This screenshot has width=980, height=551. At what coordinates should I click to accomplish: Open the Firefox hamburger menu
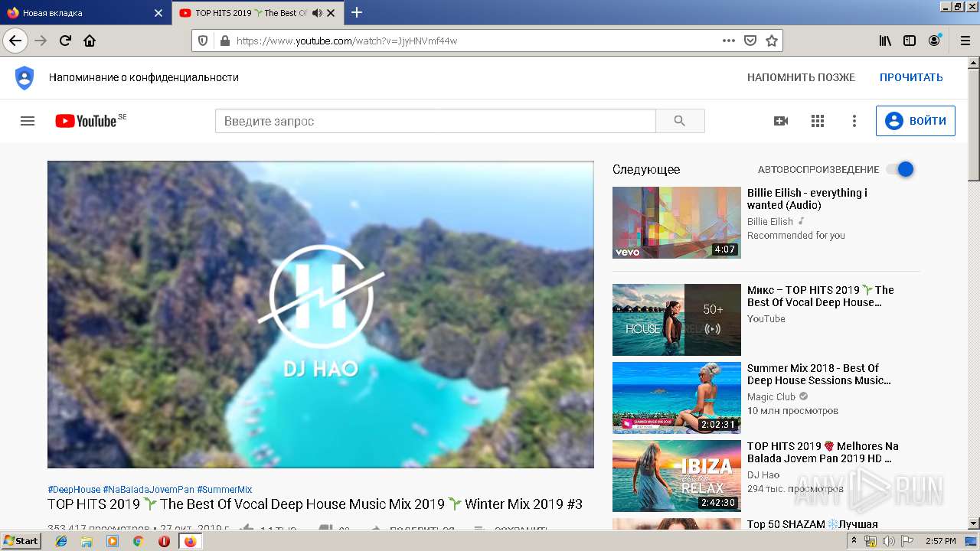[x=964, y=41]
